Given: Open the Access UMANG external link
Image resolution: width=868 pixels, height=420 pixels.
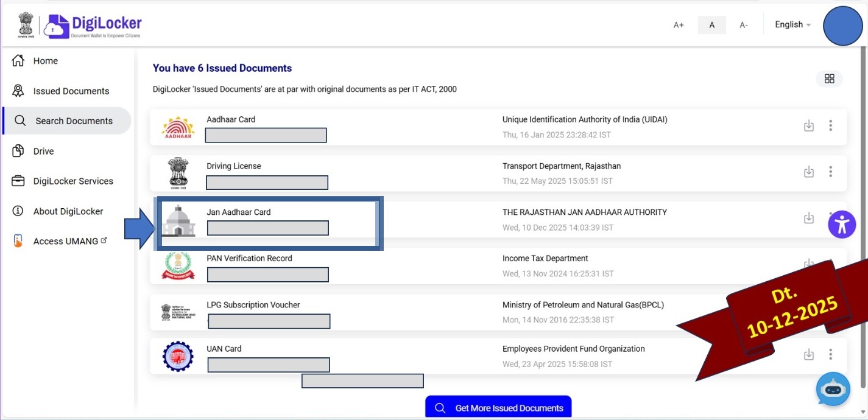Looking at the screenshot, I should [65, 241].
